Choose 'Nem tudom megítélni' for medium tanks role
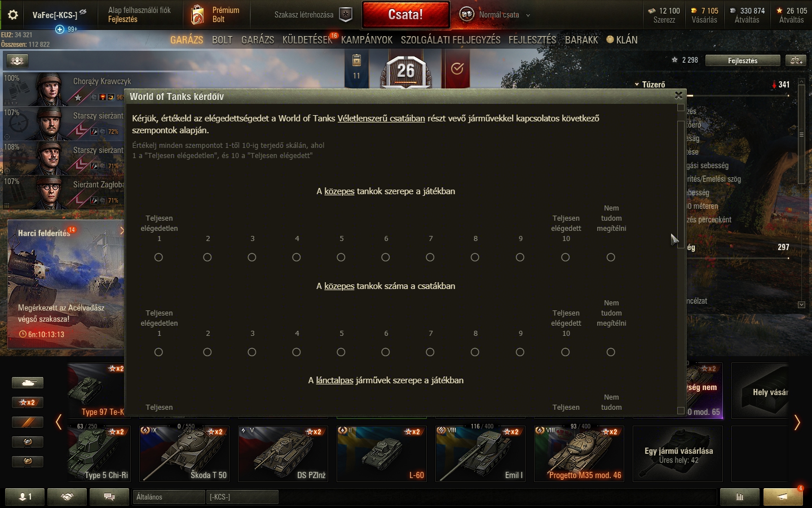Viewport: 812px width, 508px height. 611,257
